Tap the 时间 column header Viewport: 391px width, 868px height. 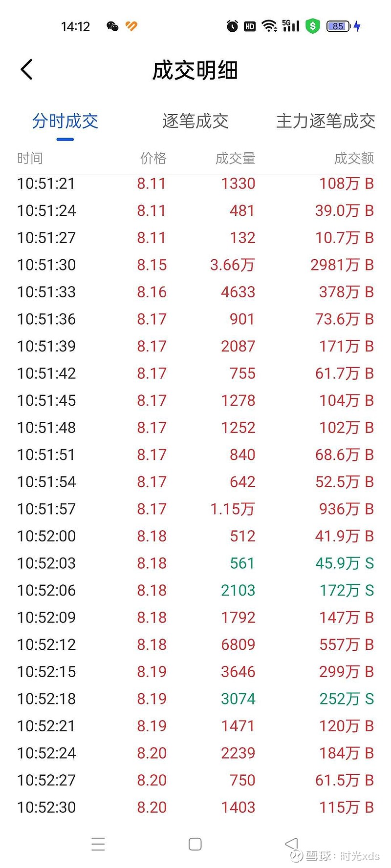coord(30,158)
